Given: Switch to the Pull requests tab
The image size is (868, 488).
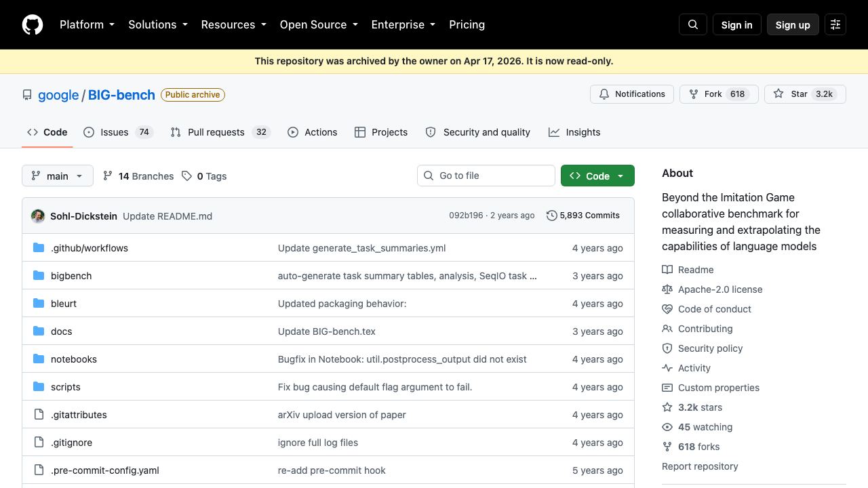Looking at the screenshot, I should point(220,132).
